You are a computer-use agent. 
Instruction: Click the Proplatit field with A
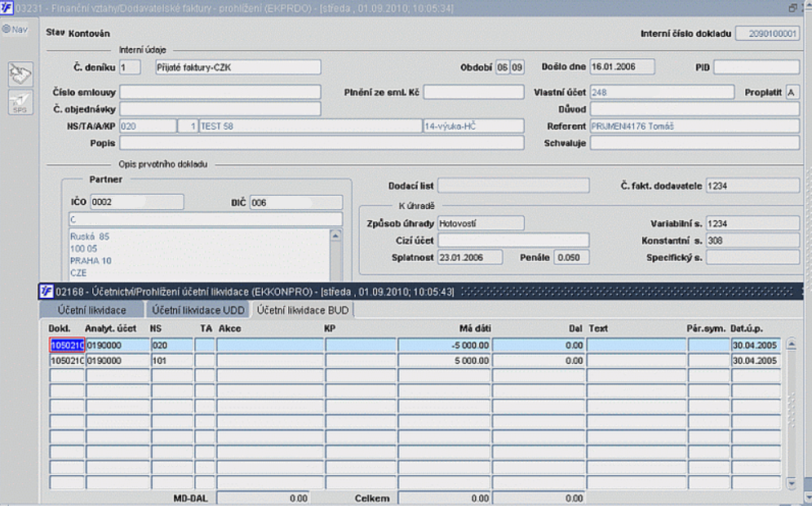[x=792, y=92]
